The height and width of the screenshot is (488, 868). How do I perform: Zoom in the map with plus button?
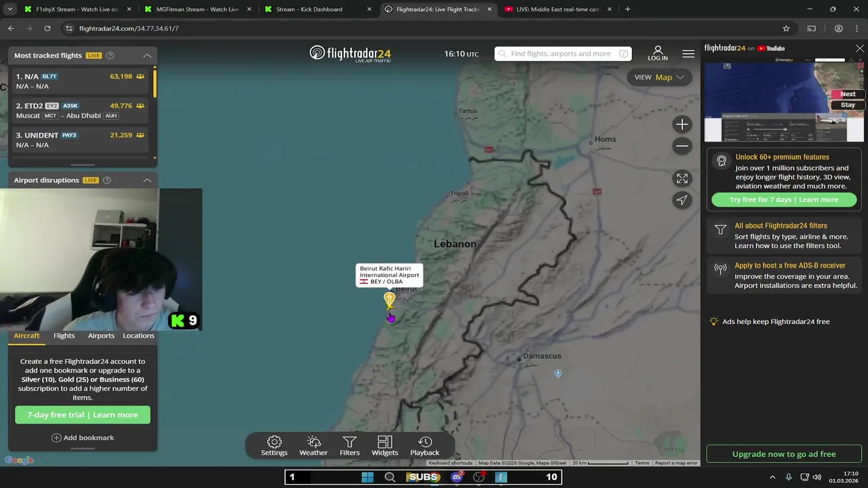pos(682,124)
